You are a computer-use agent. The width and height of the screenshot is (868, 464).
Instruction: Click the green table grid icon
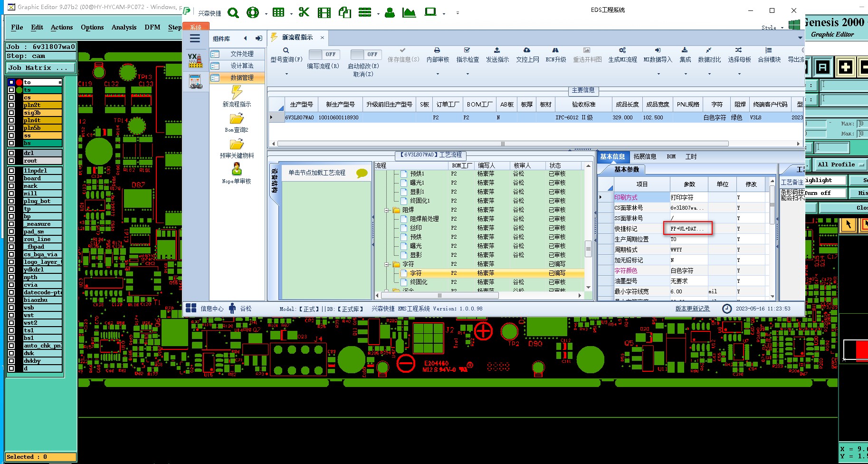[278, 12]
